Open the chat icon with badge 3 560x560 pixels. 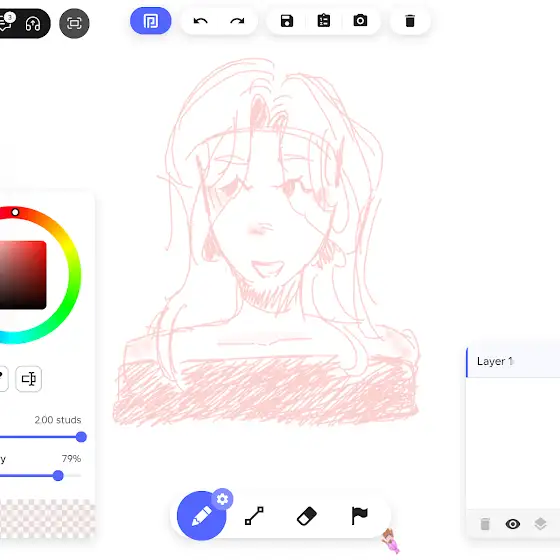pyautogui.click(x=6, y=23)
